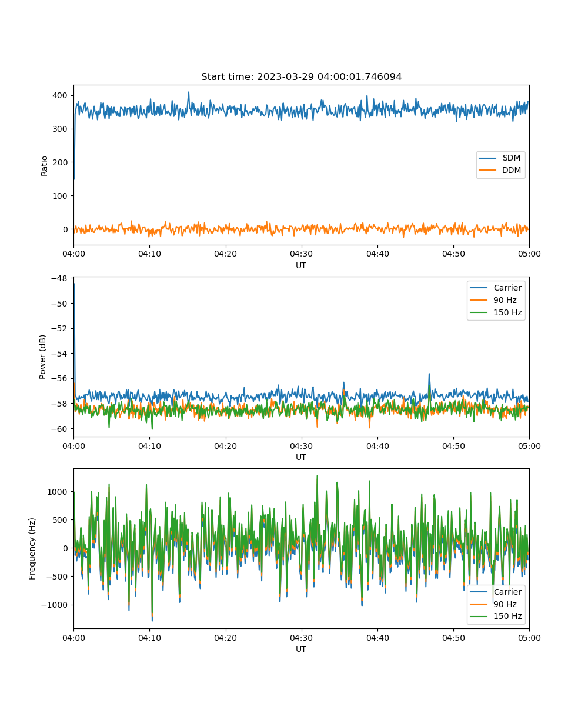Click the 200 tick on the Ratio axis
The width and height of the screenshot is (588, 706).
61,162
